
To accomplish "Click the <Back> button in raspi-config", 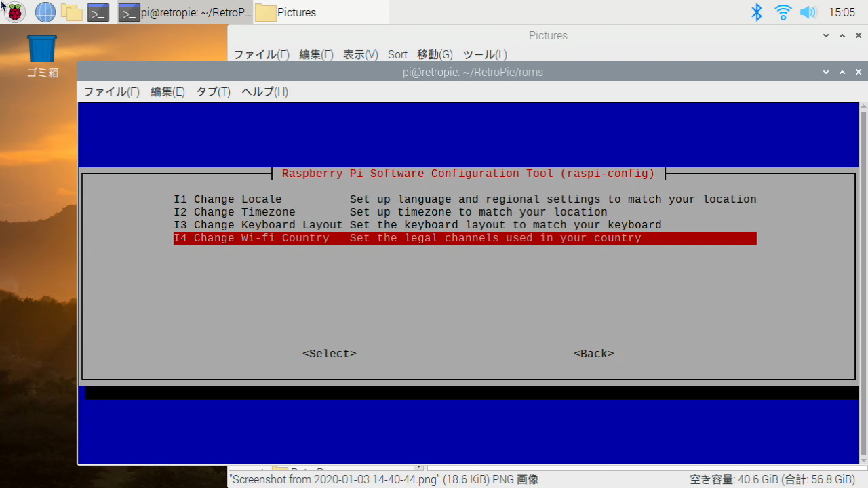I will coord(594,354).
